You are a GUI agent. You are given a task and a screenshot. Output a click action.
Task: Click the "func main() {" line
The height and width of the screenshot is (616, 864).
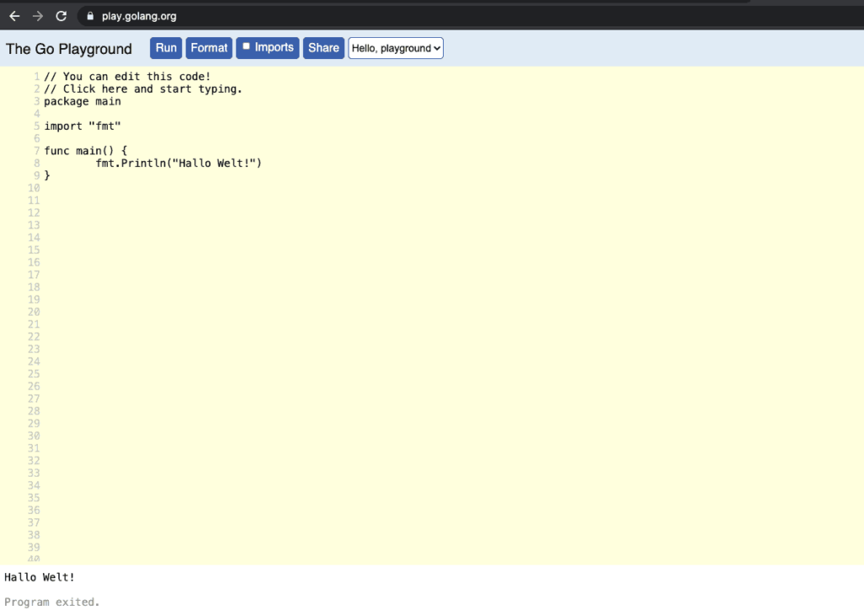point(85,150)
